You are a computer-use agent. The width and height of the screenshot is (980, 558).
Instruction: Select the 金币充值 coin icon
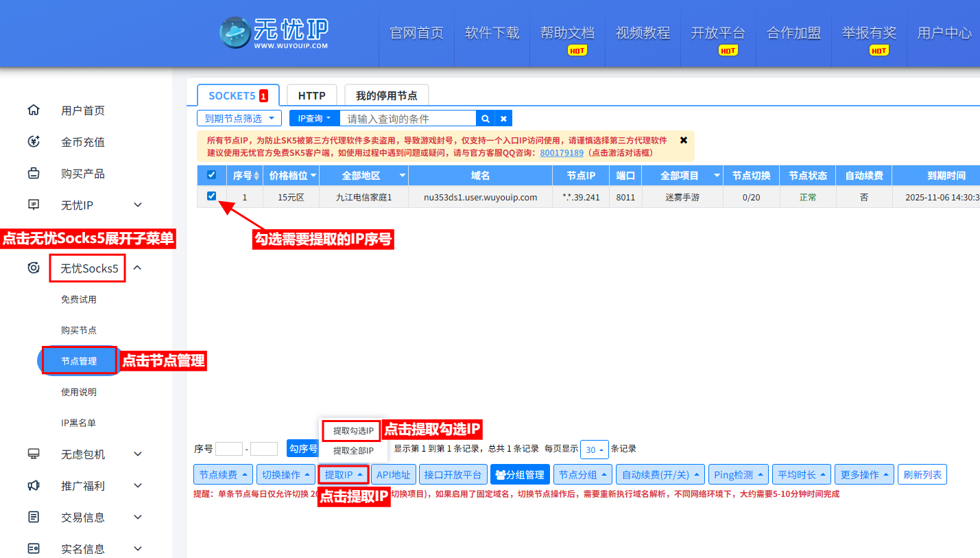click(x=34, y=142)
